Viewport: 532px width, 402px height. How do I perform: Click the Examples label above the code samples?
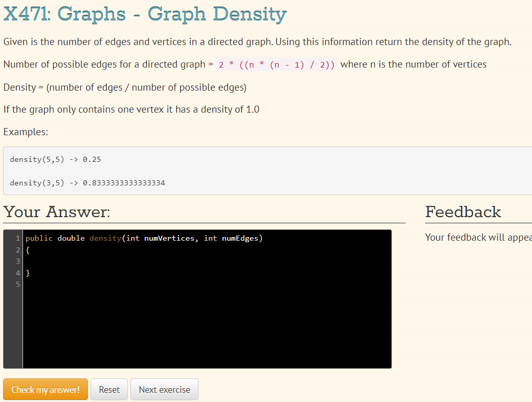(x=26, y=132)
